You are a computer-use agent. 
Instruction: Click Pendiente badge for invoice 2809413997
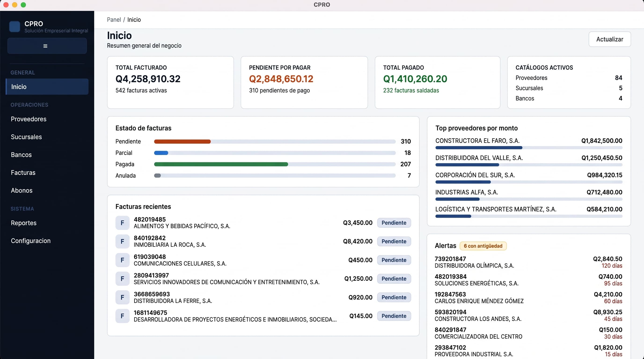coord(394,279)
